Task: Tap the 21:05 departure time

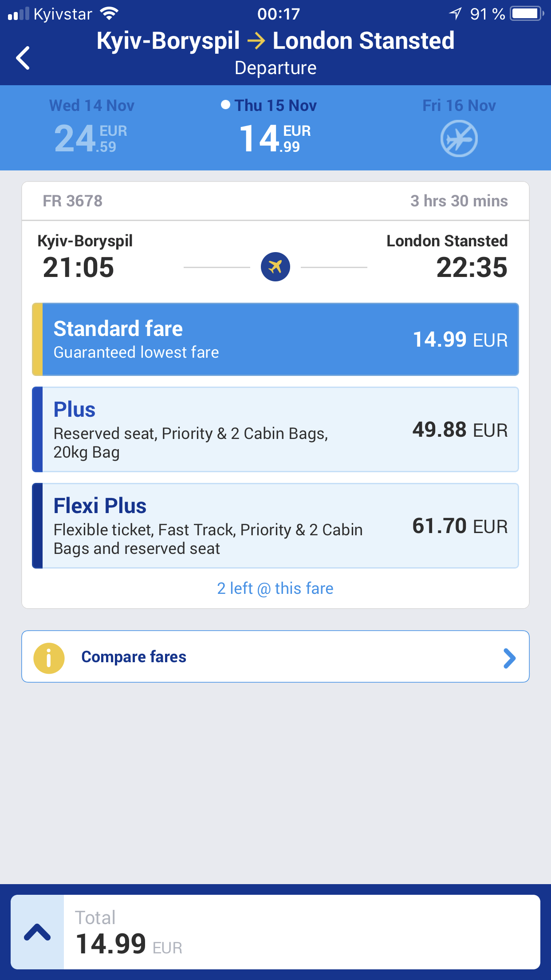Action: coord(79,267)
